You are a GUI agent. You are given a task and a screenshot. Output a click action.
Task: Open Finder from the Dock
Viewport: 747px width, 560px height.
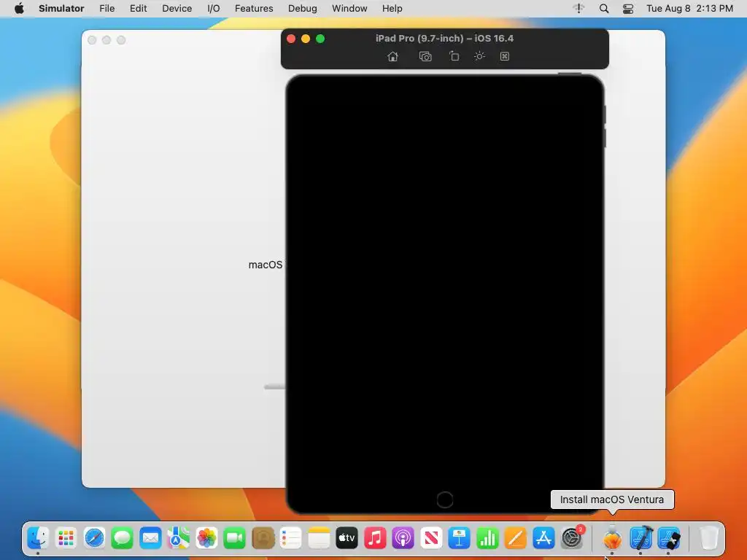38,538
